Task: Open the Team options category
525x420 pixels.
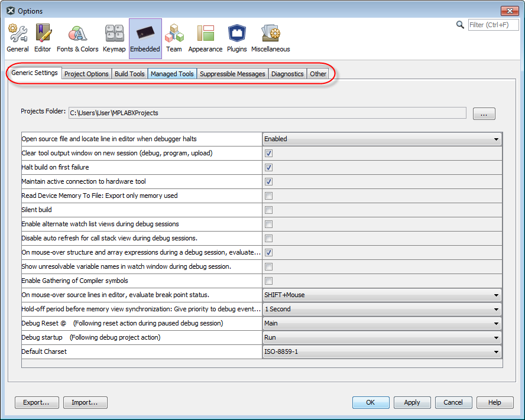Action: pyautogui.click(x=174, y=38)
